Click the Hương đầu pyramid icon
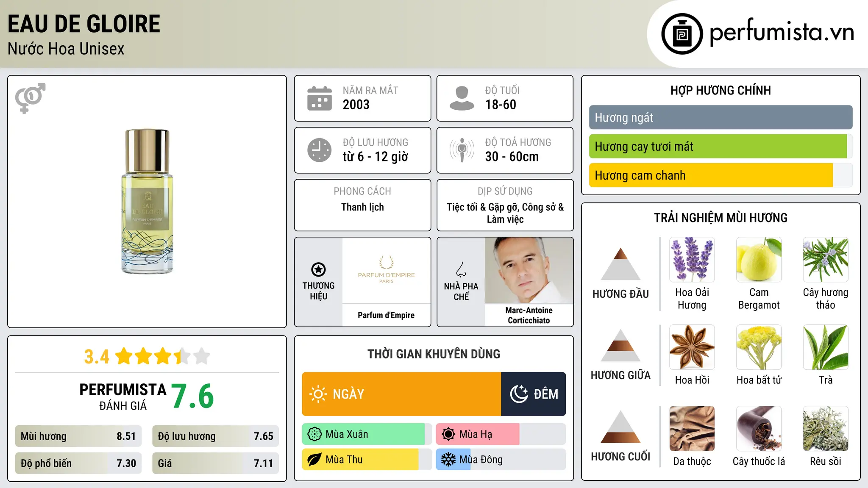 620,264
